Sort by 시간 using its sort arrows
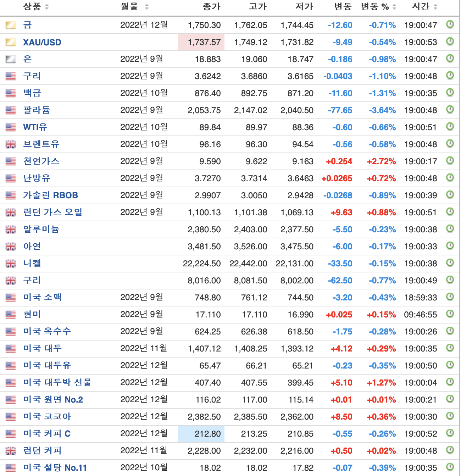This screenshot has width=461, height=476. pos(435,7)
